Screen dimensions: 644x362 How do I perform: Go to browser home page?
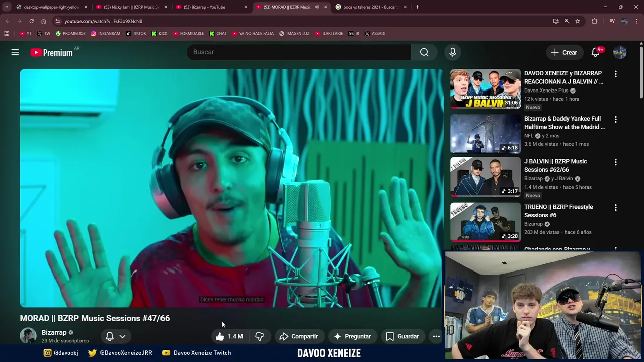(43, 21)
